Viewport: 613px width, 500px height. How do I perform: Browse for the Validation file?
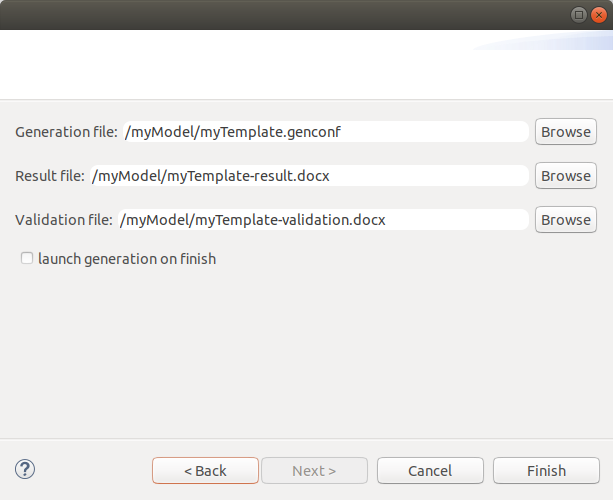[x=565, y=220]
